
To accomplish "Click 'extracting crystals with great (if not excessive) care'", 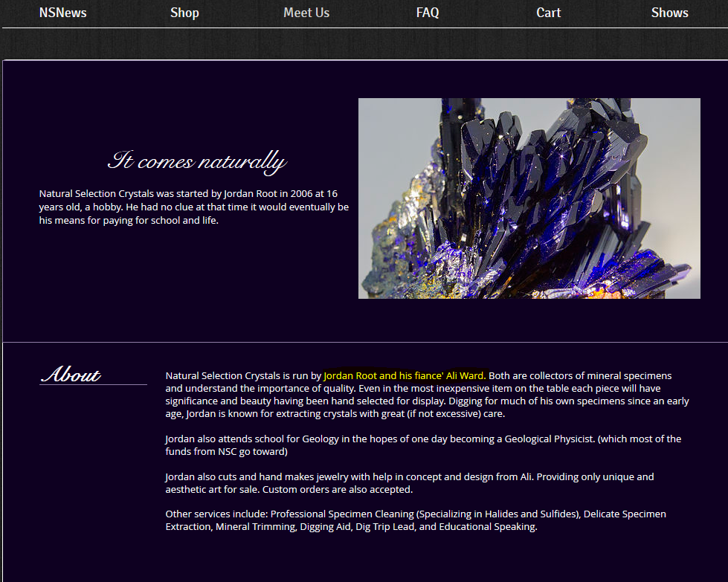I will (390, 413).
